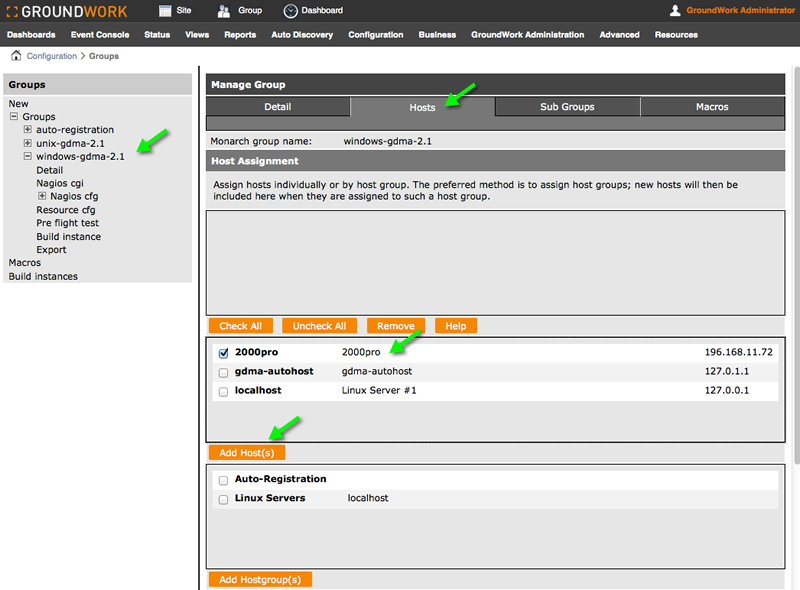
Task: Click the Group people icon
Action: (223, 11)
